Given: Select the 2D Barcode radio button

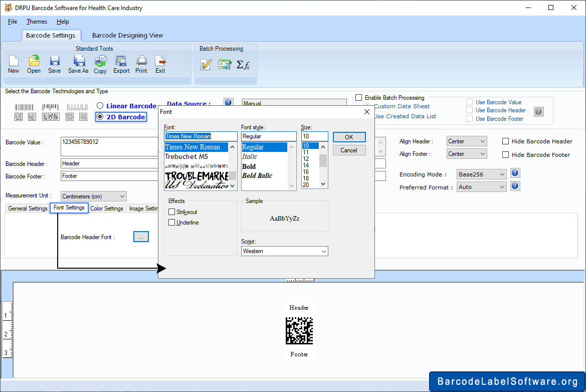Looking at the screenshot, I should pyautogui.click(x=100, y=117).
